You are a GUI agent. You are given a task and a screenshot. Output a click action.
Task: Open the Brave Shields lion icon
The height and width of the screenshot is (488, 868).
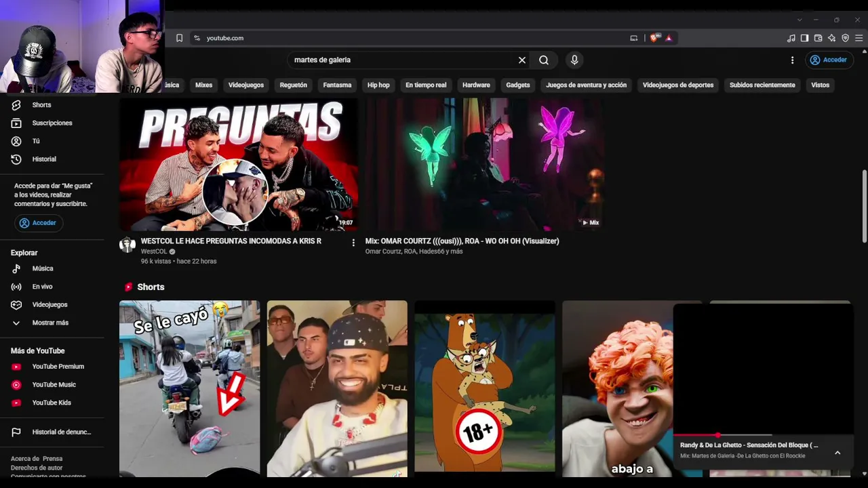654,38
